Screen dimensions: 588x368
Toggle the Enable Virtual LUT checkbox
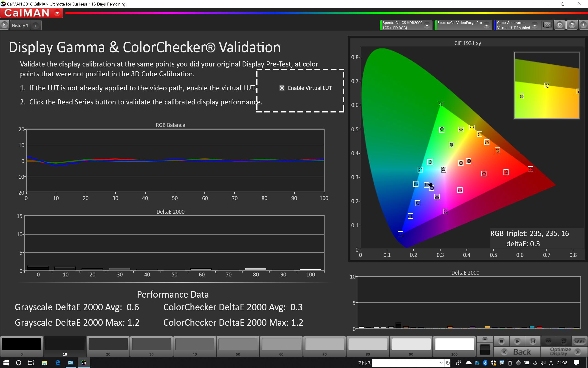click(282, 88)
